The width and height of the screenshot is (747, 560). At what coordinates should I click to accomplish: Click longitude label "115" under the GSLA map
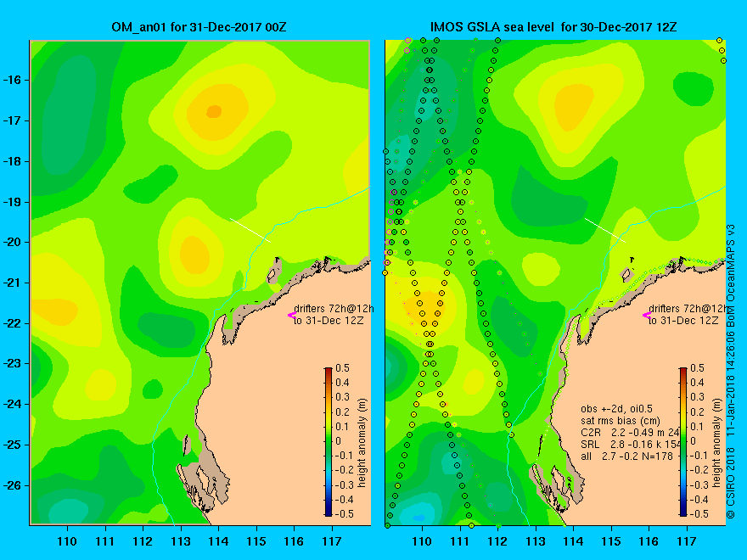[x=611, y=541]
